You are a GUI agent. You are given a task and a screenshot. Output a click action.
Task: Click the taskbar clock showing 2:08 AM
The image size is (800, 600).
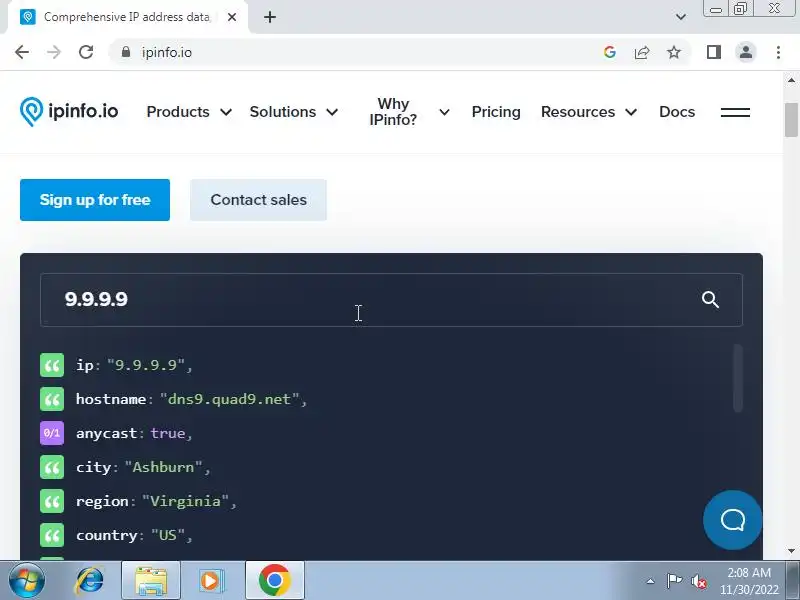coord(749,581)
